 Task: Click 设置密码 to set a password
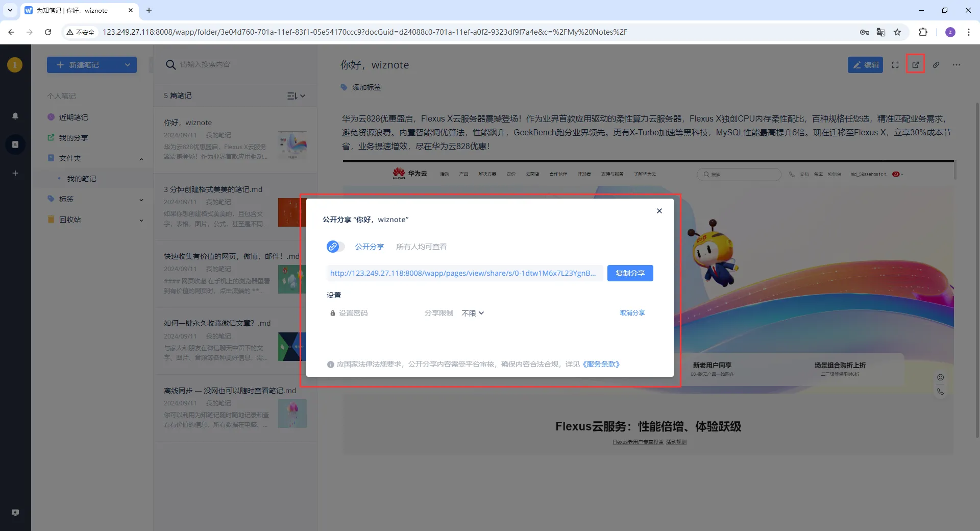click(x=349, y=313)
